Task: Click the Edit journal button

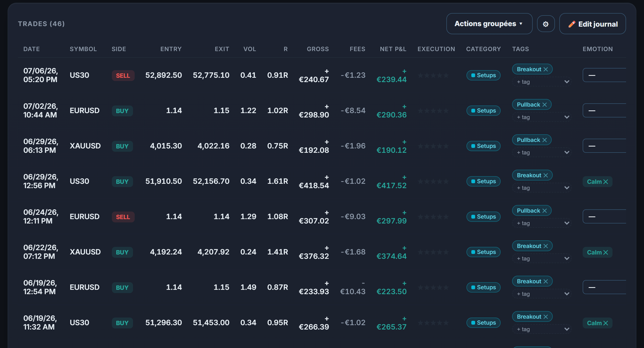Action: [592, 24]
